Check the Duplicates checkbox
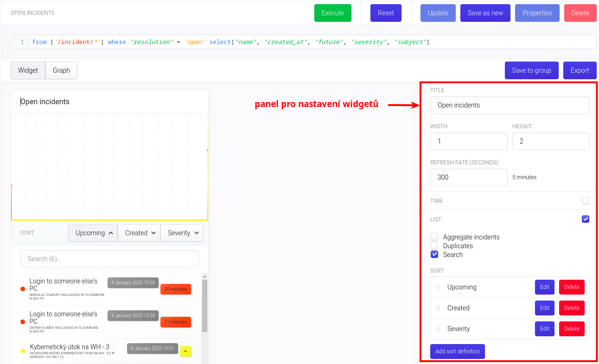The width and height of the screenshot is (599, 364). point(434,245)
